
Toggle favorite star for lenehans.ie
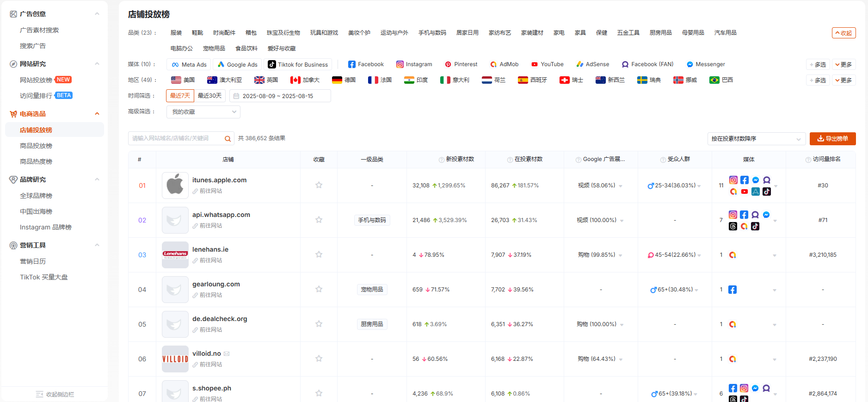tap(319, 254)
